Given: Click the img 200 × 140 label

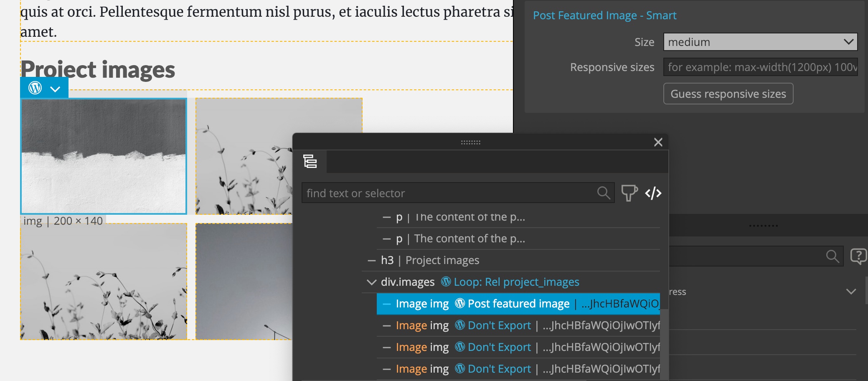Looking at the screenshot, I should [63, 221].
